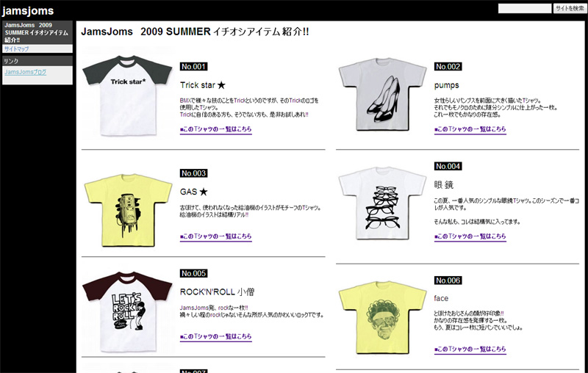Image resolution: width=588 pixels, height=373 pixels.
Task: Click the T-shirt list link under No.001
Action: point(215,129)
